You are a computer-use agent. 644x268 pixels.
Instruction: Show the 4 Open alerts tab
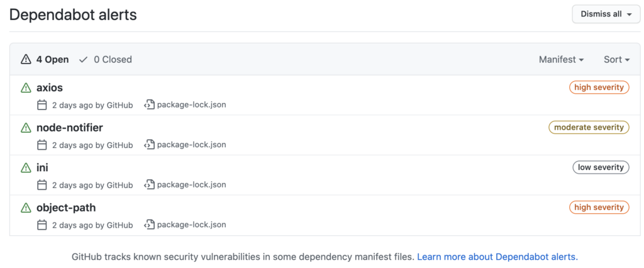45,60
